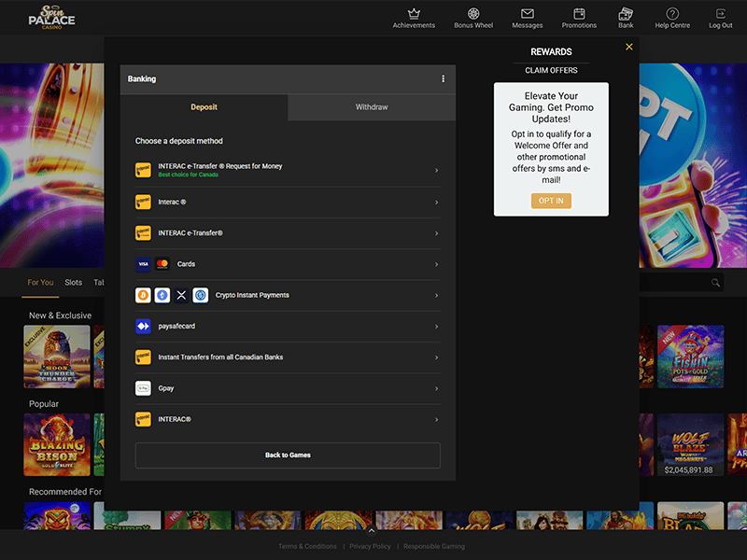Open the Privacy Policy link
The image size is (747, 560).
coord(370,546)
